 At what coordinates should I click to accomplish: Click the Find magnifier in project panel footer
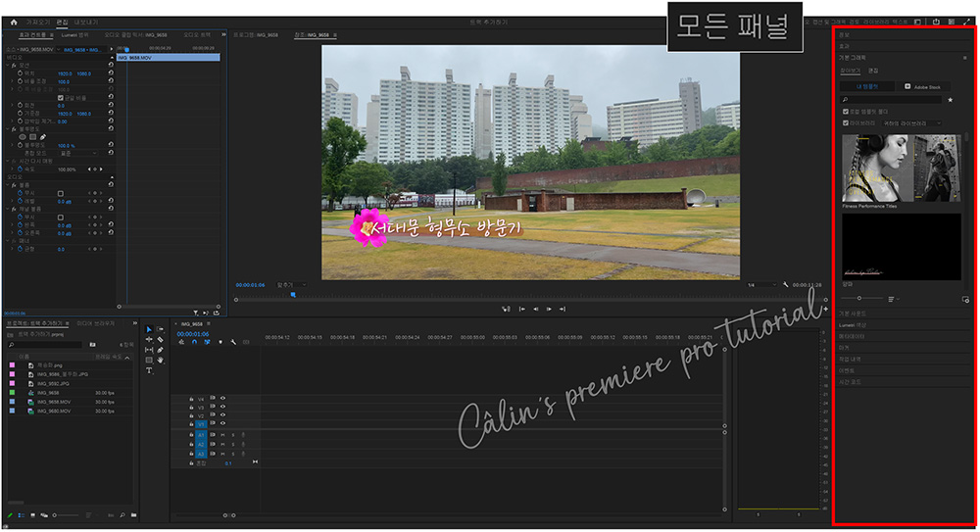(122, 515)
